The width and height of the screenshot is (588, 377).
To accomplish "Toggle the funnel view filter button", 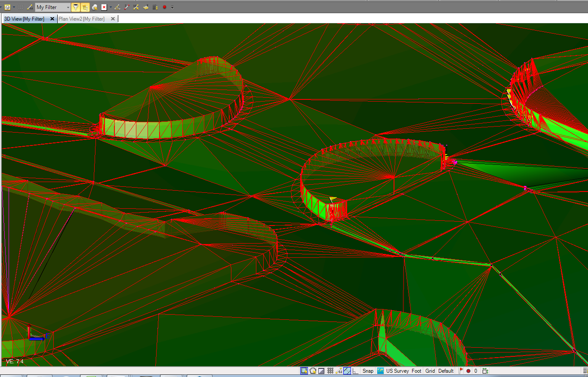I will tap(76, 7).
